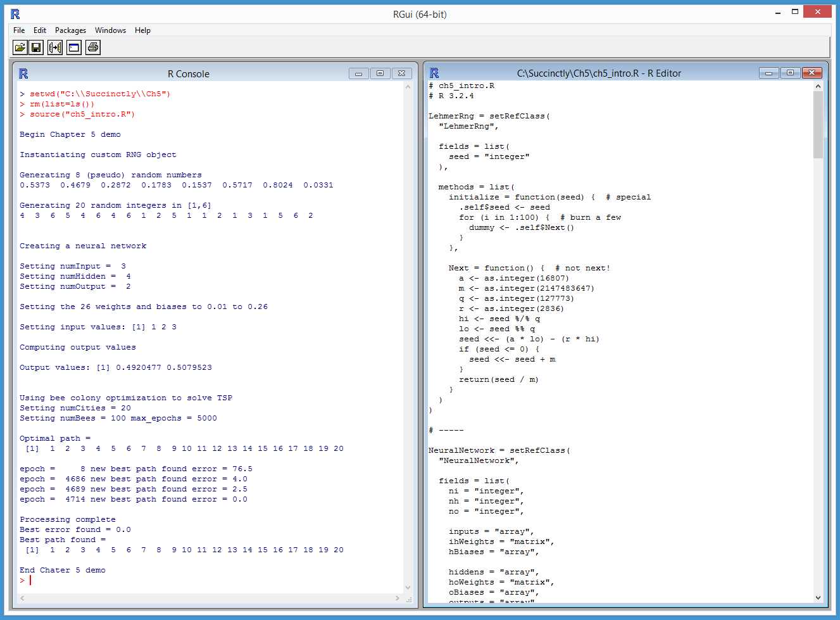The width and height of the screenshot is (840, 620).
Task: Open the Edit menu
Action: point(39,30)
